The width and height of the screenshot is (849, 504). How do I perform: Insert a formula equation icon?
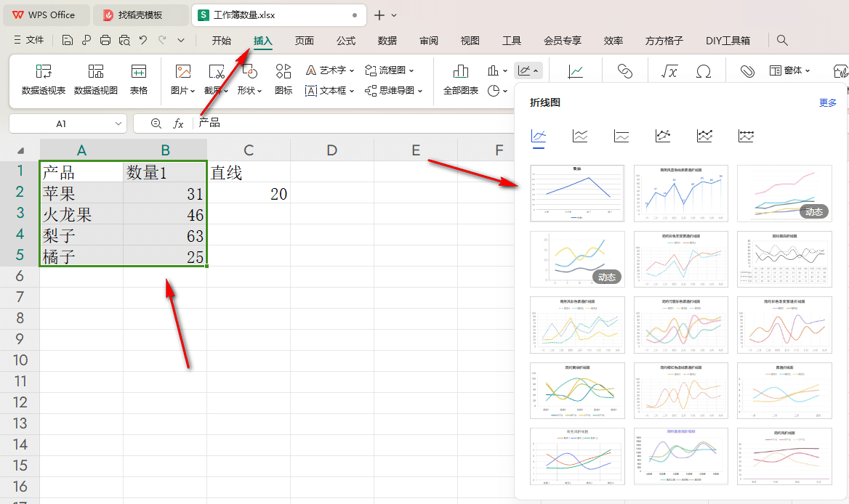(669, 71)
